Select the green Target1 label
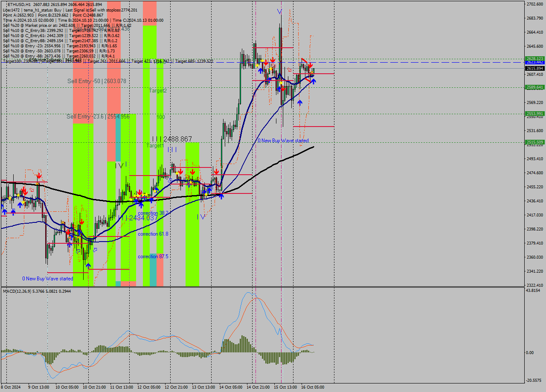Viewport: 546px width, 392px height. [x=155, y=146]
